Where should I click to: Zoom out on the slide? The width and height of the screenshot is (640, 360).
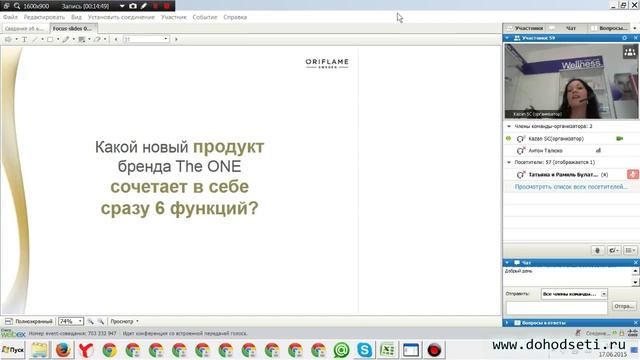tap(101, 322)
